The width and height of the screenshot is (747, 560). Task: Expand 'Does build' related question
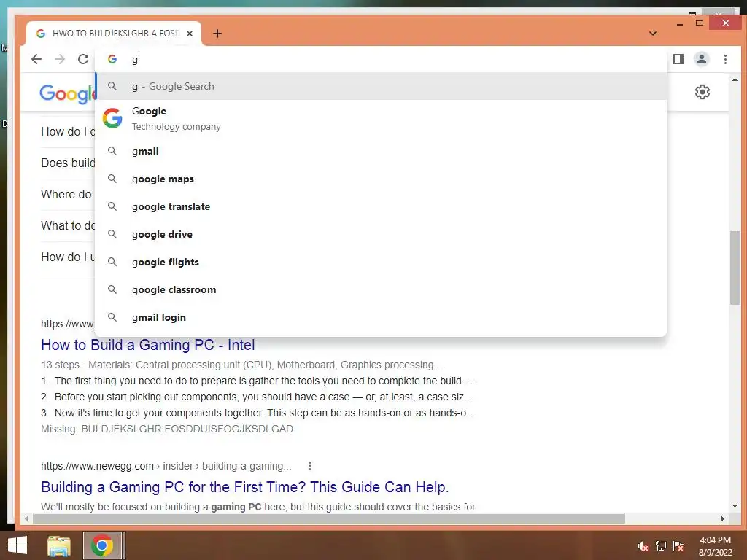coord(68,163)
